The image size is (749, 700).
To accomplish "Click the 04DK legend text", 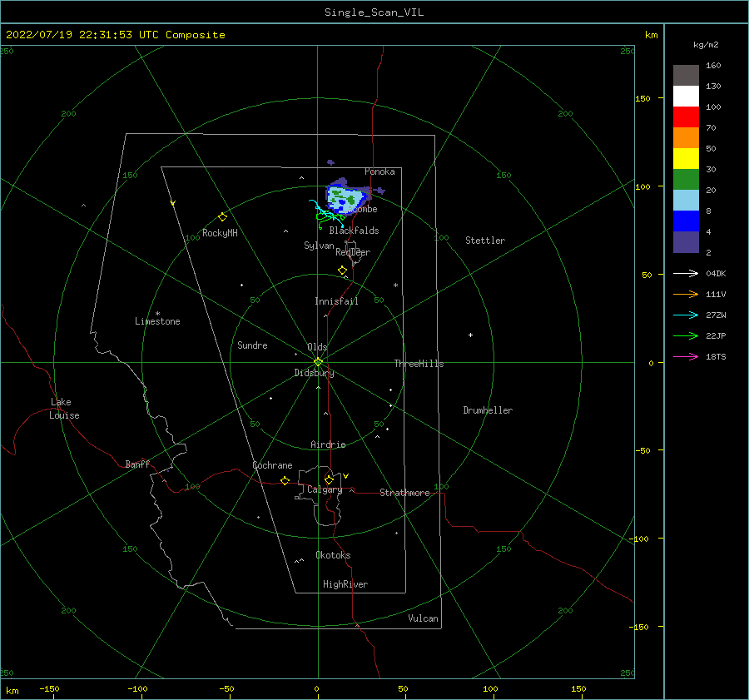I will (716, 273).
